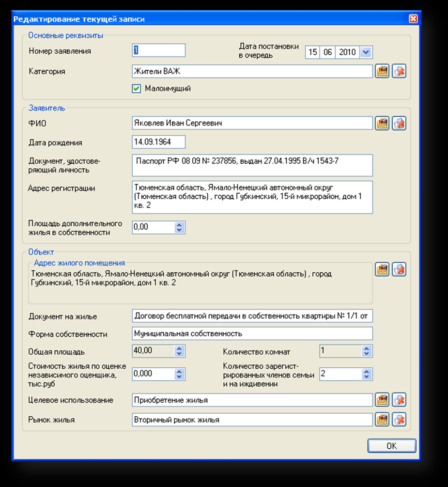Increase Количество комнат with up arrow
Screen dimensions: 448x487
click(366, 348)
